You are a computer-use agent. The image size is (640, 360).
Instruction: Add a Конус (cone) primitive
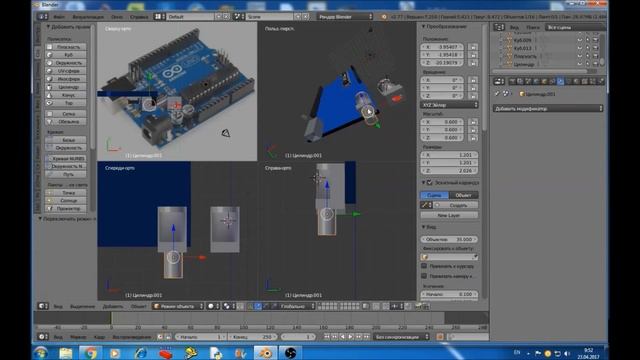click(x=66, y=95)
